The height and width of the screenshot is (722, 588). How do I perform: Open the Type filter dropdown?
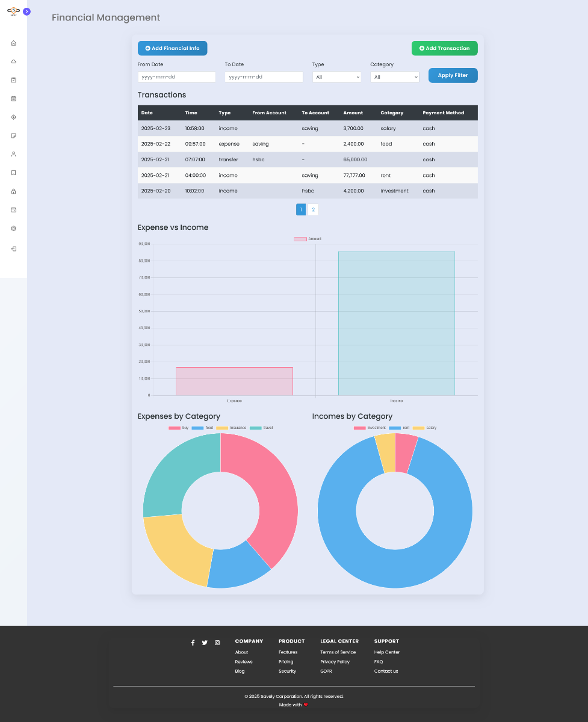pyautogui.click(x=336, y=77)
